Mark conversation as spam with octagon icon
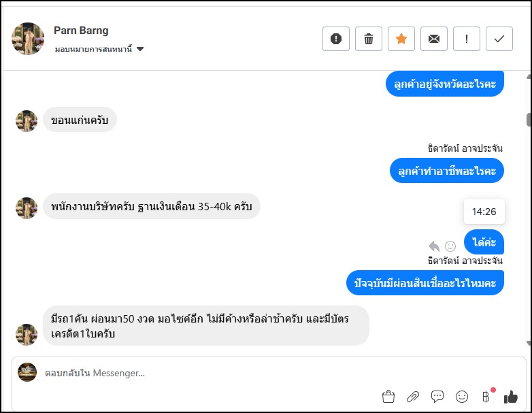Image resolution: width=532 pixels, height=413 pixels. [336, 39]
